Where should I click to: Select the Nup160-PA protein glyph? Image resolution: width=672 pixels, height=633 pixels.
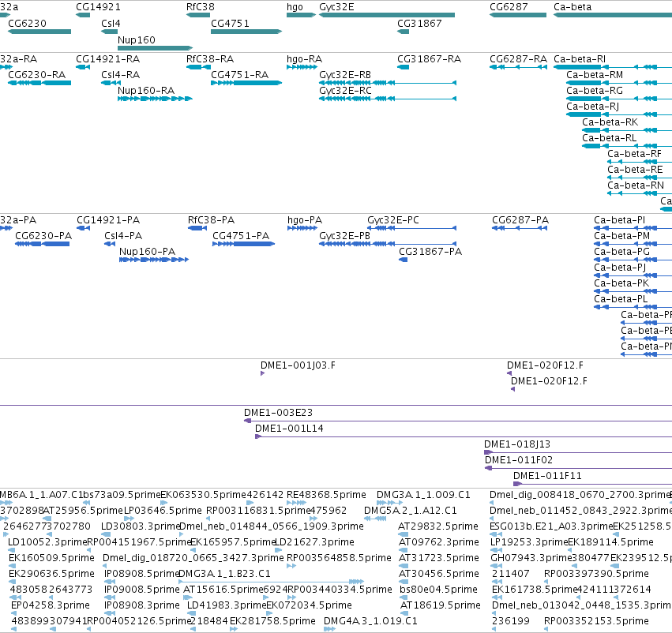tap(154, 260)
